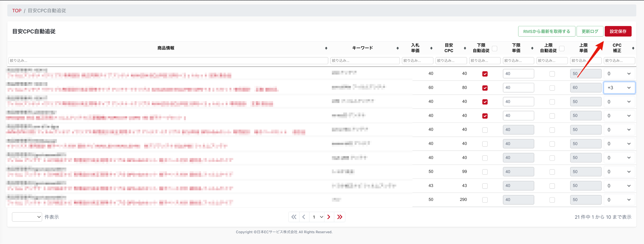Sort the キーワード column using its sort icon
Viewport: 644px width, 244px height.
pos(397,48)
